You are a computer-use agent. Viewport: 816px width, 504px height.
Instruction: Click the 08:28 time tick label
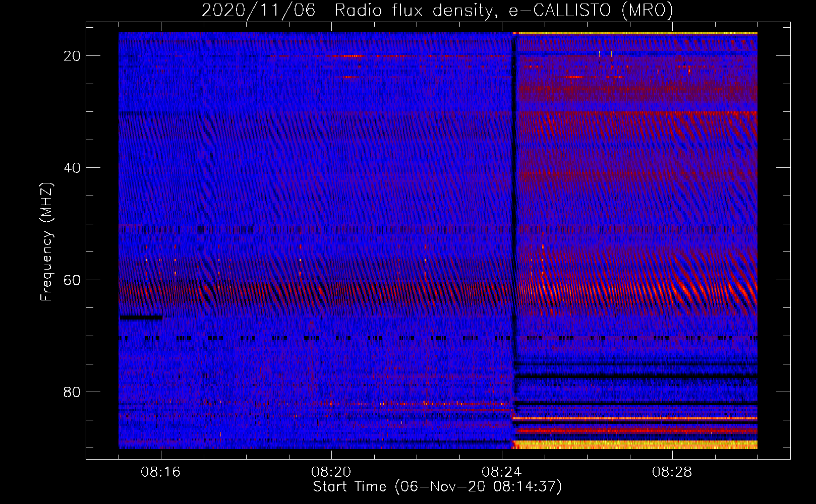(x=672, y=472)
